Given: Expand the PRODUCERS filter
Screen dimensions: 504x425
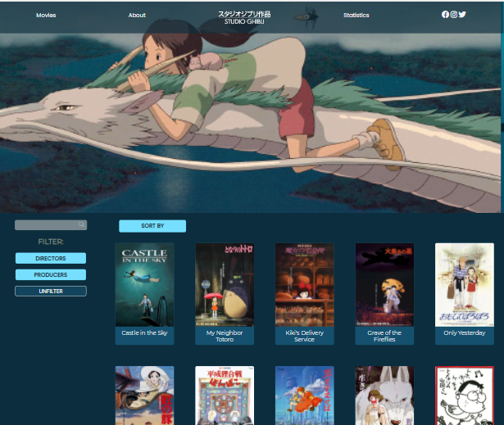Looking at the screenshot, I should pos(51,274).
